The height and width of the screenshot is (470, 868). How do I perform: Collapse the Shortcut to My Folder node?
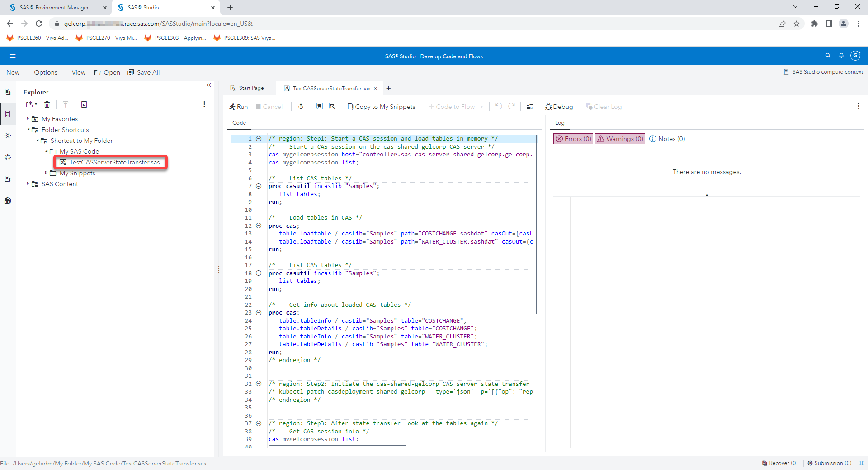[37, 140]
